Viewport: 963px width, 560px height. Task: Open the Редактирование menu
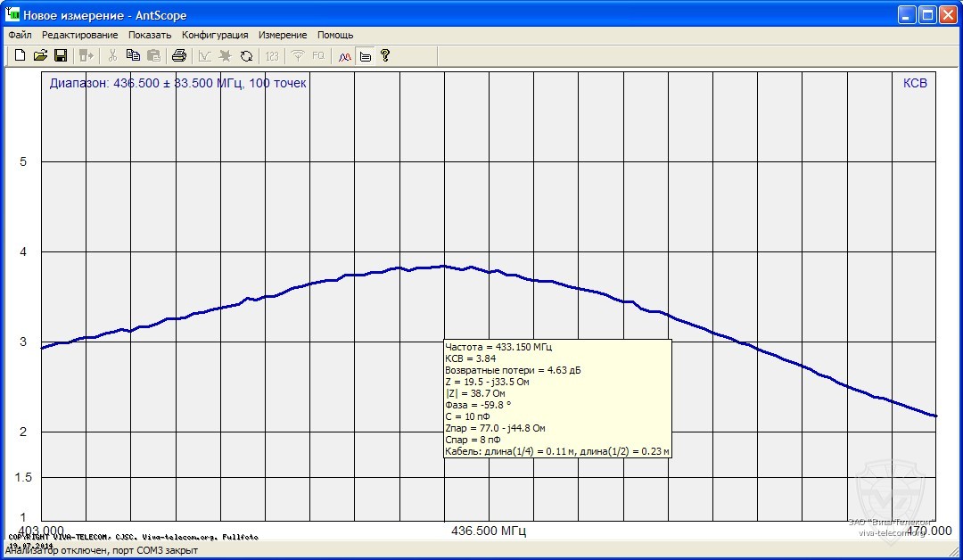click(x=79, y=35)
